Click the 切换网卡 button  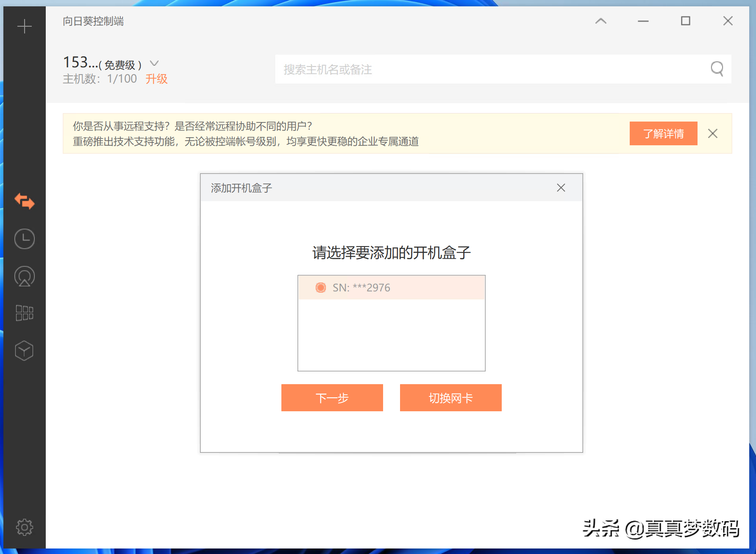pos(450,398)
